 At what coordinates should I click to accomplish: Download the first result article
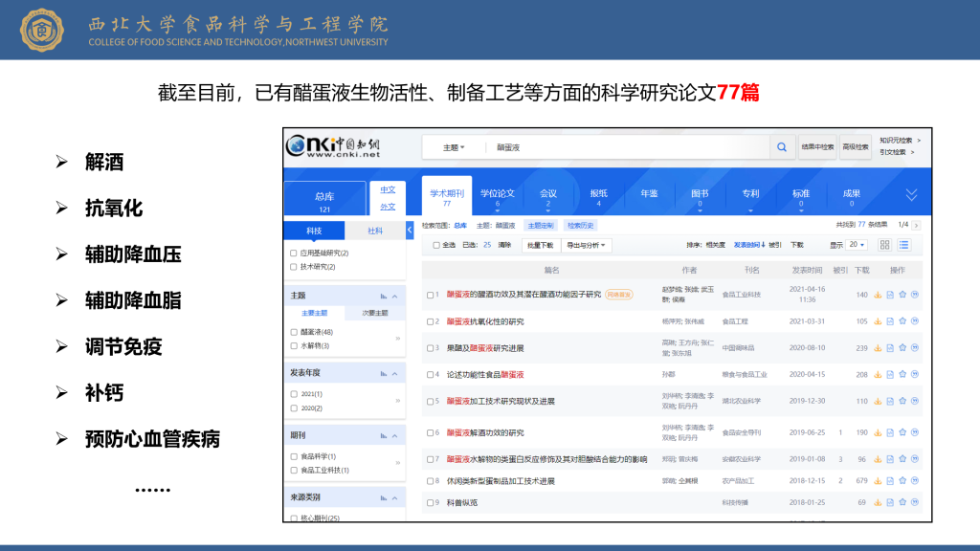pos(878,295)
